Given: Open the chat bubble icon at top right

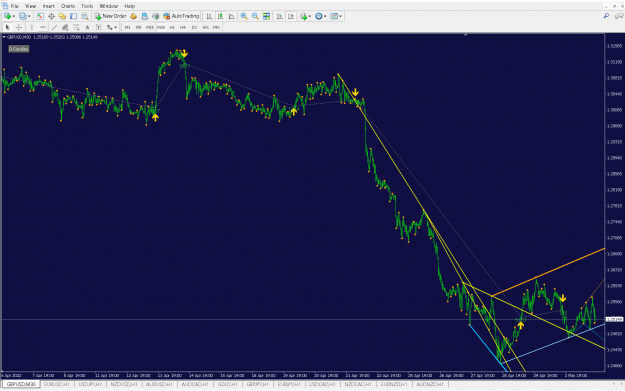Looking at the screenshot, I should (619, 16).
